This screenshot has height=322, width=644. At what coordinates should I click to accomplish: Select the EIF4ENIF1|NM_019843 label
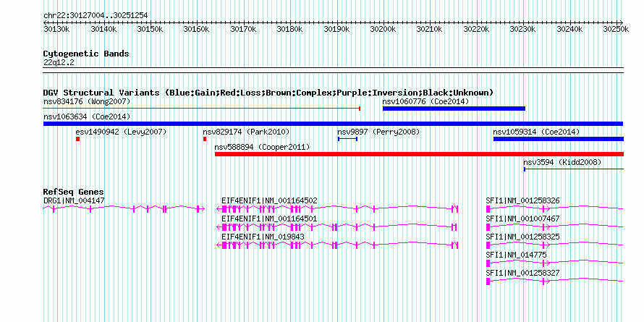click(x=263, y=237)
